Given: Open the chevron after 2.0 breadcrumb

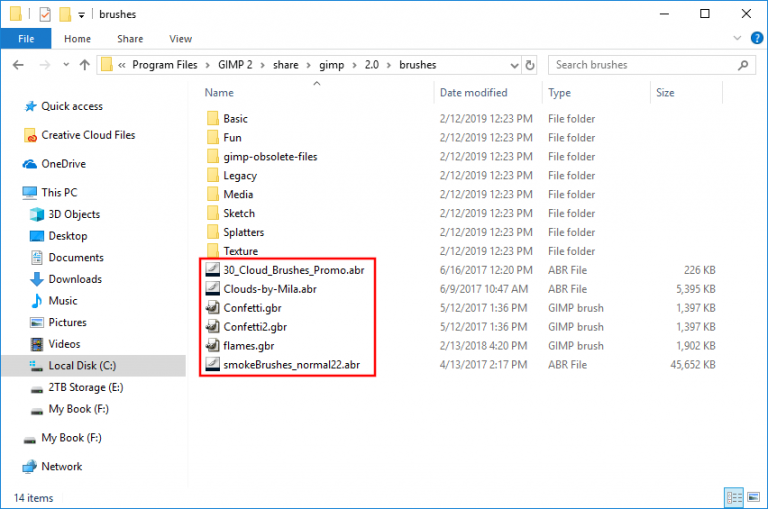Looking at the screenshot, I should [x=389, y=65].
